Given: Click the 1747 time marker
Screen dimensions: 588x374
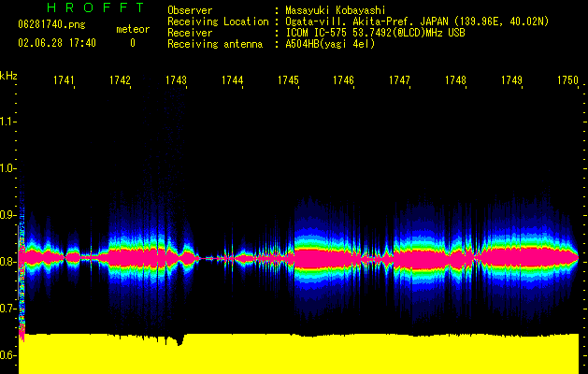Looking at the screenshot, I should point(400,80).
